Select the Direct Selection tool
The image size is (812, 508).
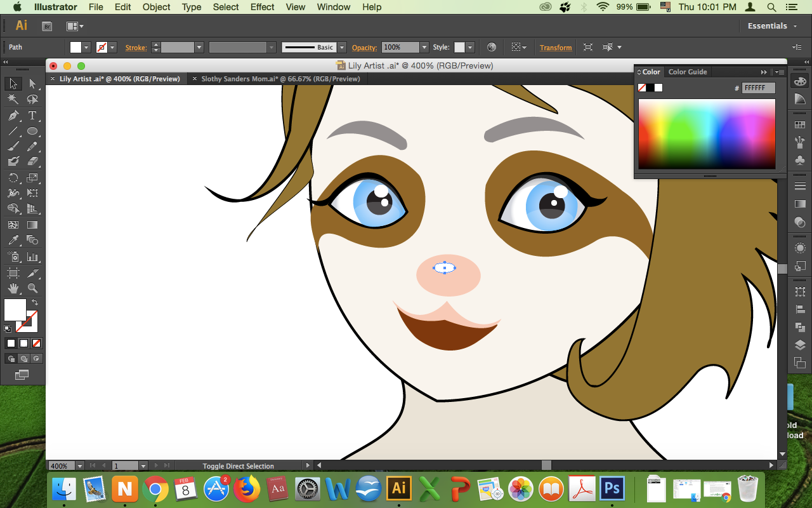32,84
